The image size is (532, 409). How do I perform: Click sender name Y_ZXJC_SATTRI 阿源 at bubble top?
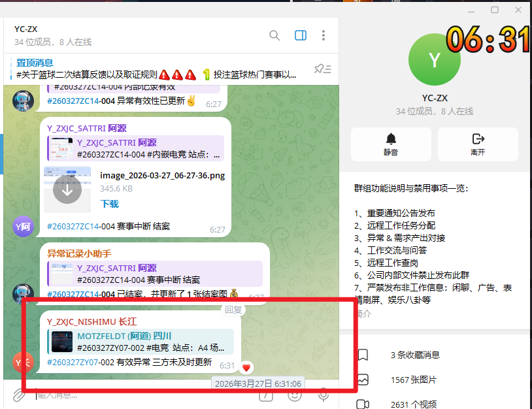(x=86, y=128)
